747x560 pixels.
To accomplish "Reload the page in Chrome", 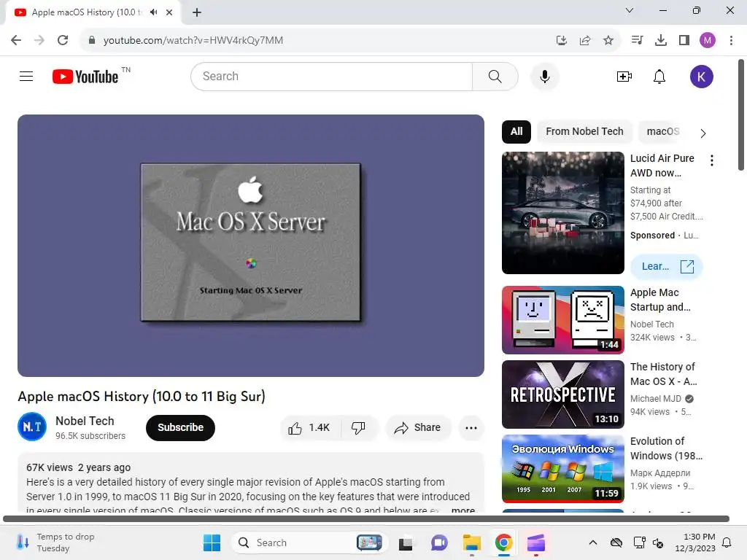I will point(63,40).
